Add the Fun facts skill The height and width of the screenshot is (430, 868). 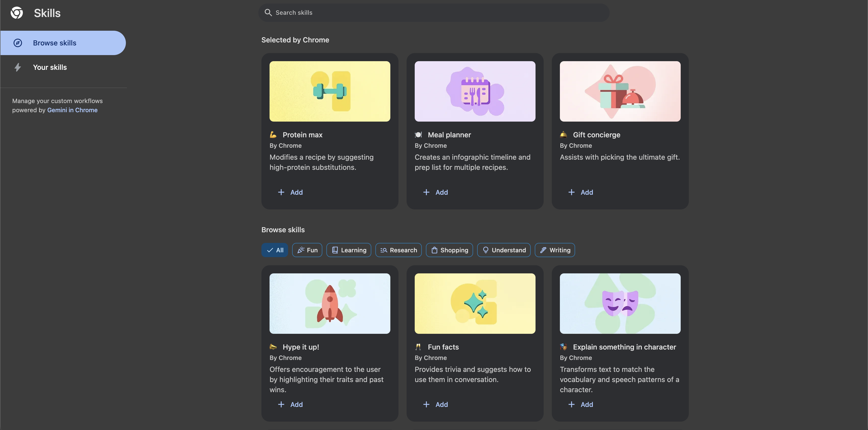click(436, 404)
